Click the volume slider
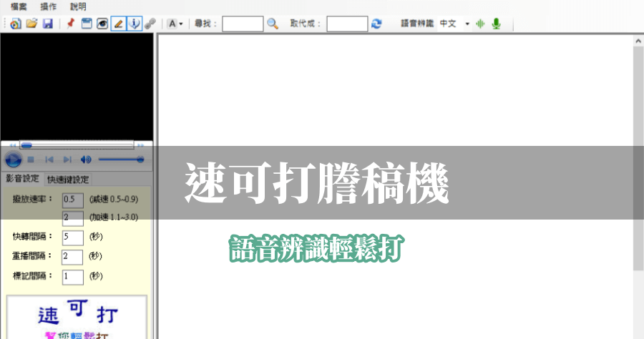Viewport: 644px width, 339px height. 121,159
